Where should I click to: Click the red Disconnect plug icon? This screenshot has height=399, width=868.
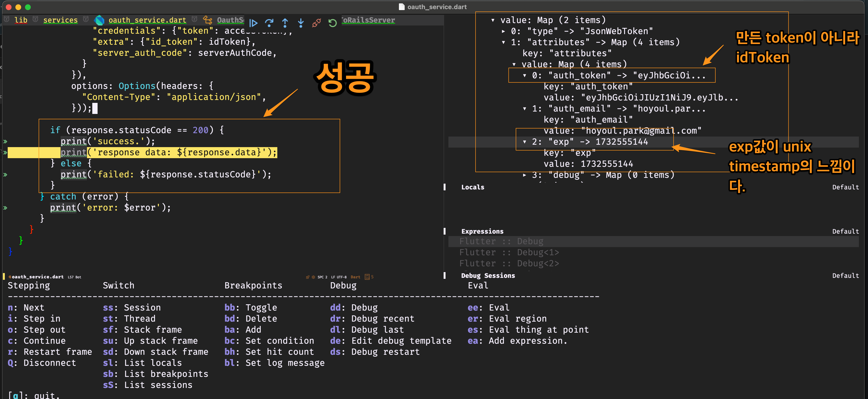point(316,23)
